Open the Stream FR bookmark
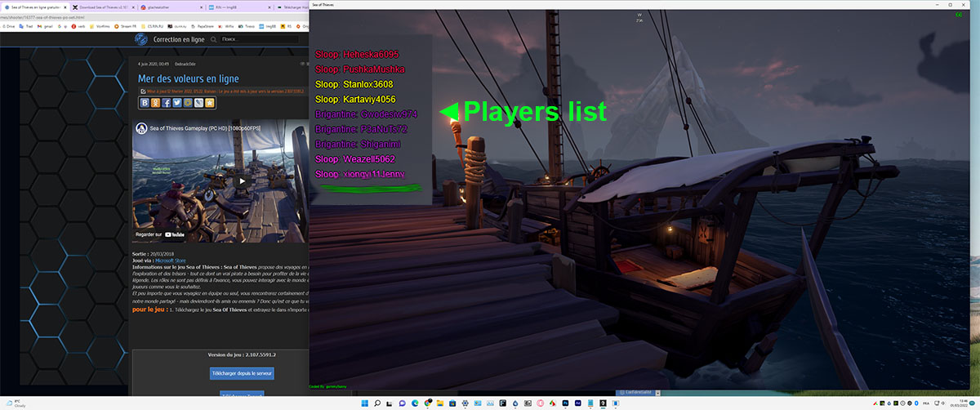 (125, 26)
